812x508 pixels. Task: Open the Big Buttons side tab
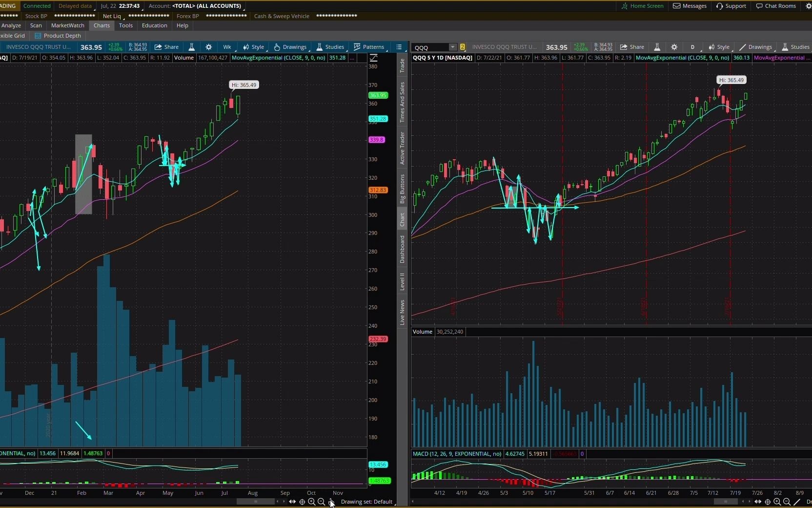[x=402, y=189]
